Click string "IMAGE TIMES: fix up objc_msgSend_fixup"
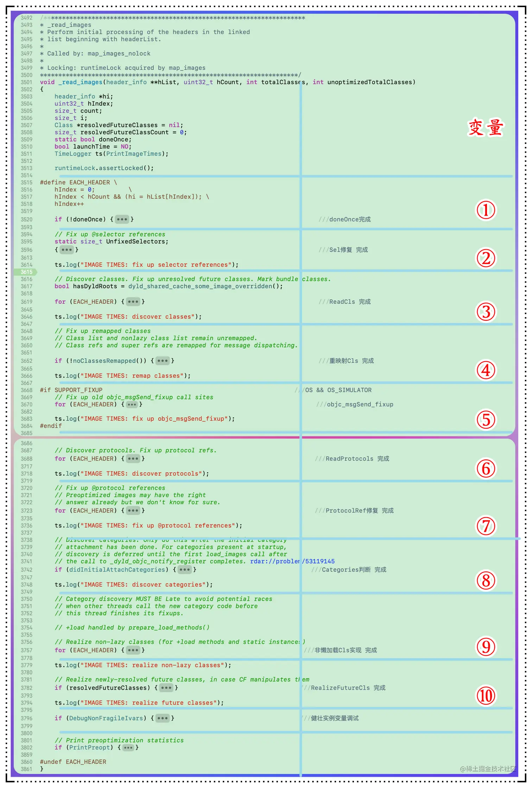532x788 pixels. click(154, 419)
